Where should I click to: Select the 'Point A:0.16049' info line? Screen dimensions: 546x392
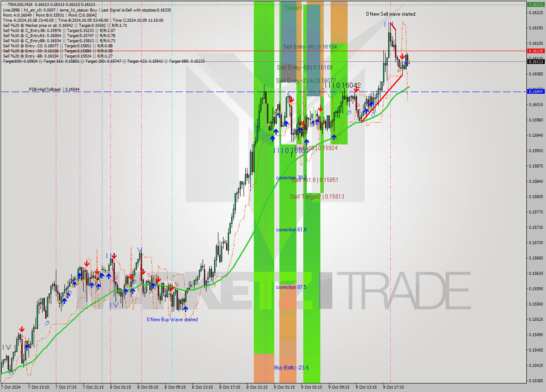[50, 15]
